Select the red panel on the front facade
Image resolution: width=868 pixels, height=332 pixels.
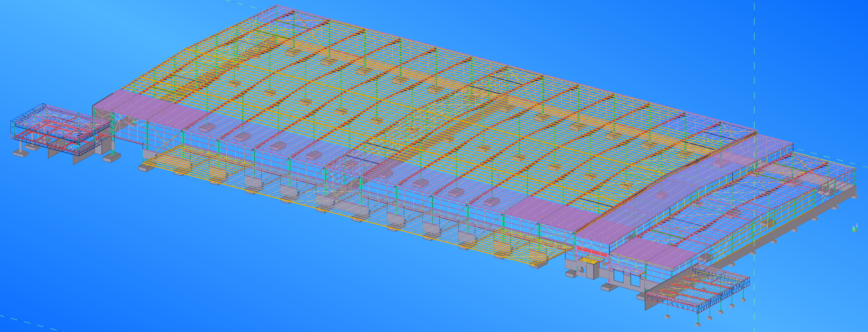tap(592, 251)
